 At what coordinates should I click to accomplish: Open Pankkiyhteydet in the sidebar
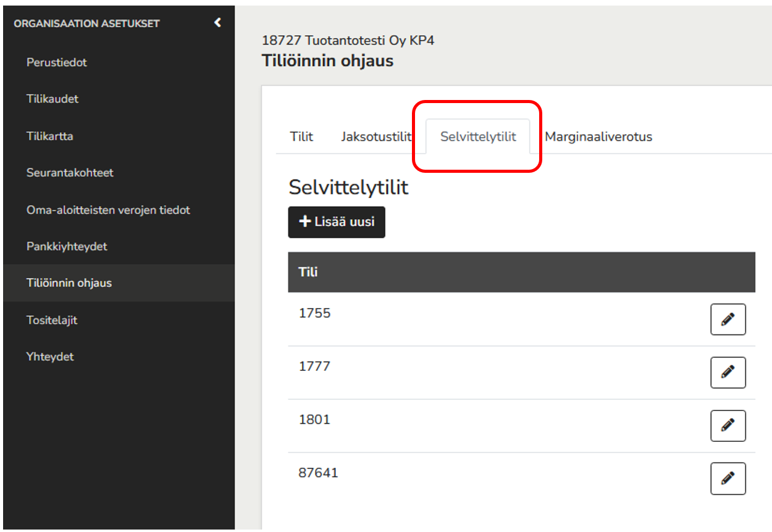[x=67, y=246]
